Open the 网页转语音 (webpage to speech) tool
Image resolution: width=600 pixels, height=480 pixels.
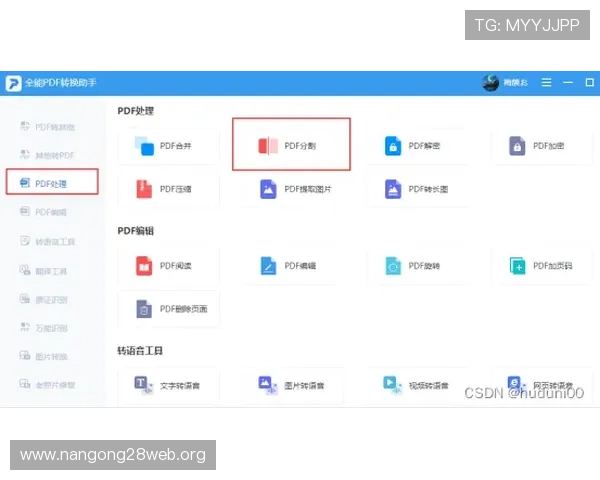[542, 385]
